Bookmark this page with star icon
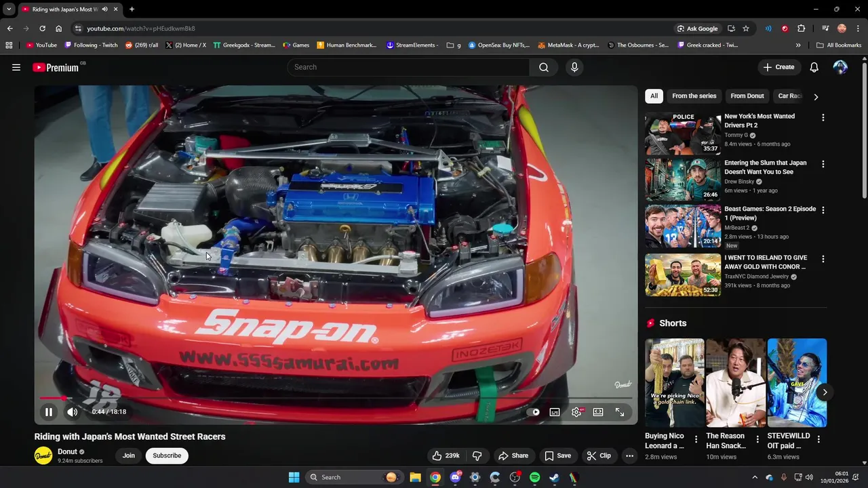Screen dimensions: 868x488 pos(746,28)
